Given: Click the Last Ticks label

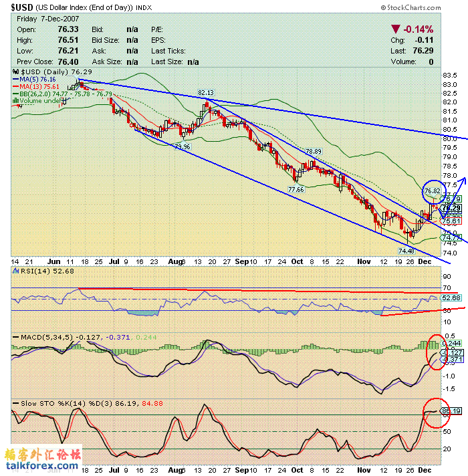Looking at the screenshot, I should (168, 51).
